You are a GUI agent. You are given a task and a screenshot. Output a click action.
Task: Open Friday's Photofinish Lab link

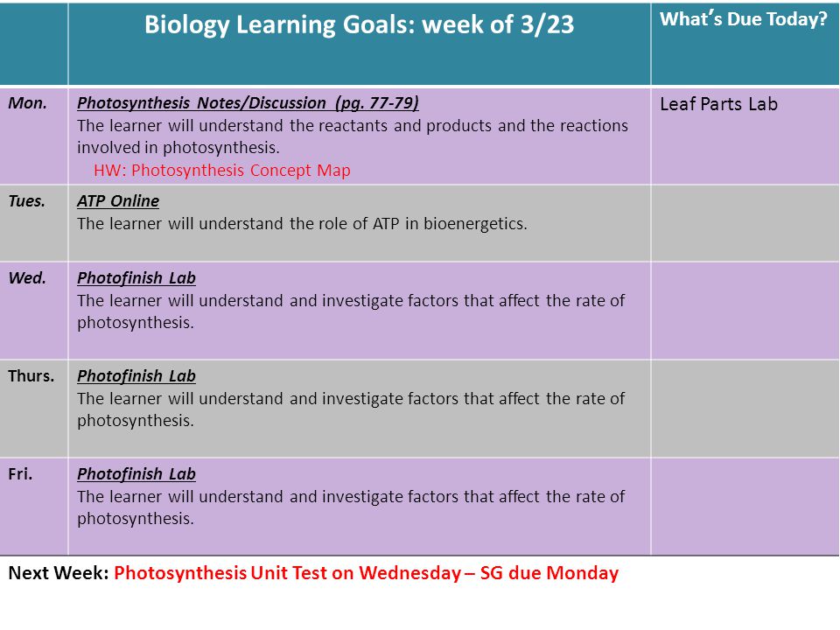[136, 474]
